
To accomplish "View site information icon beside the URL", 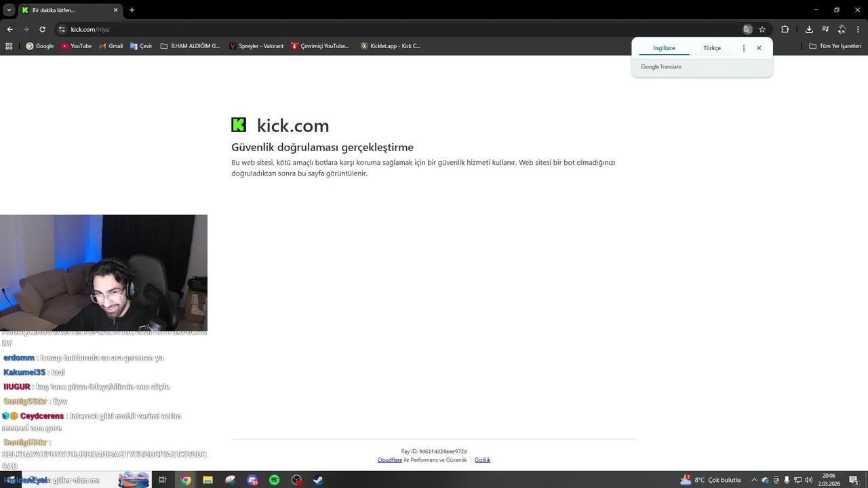I will tap(62, 29).
